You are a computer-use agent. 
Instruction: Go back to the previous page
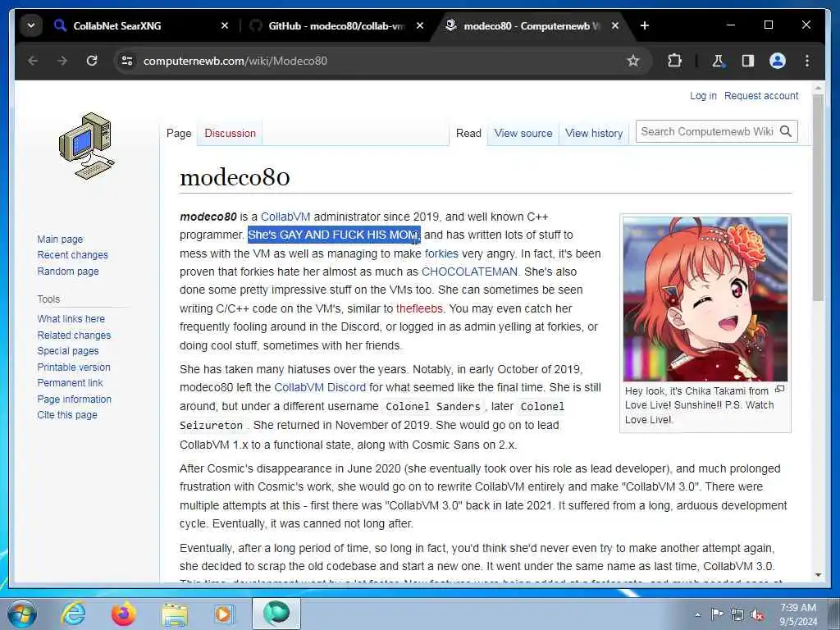(33, 61)
